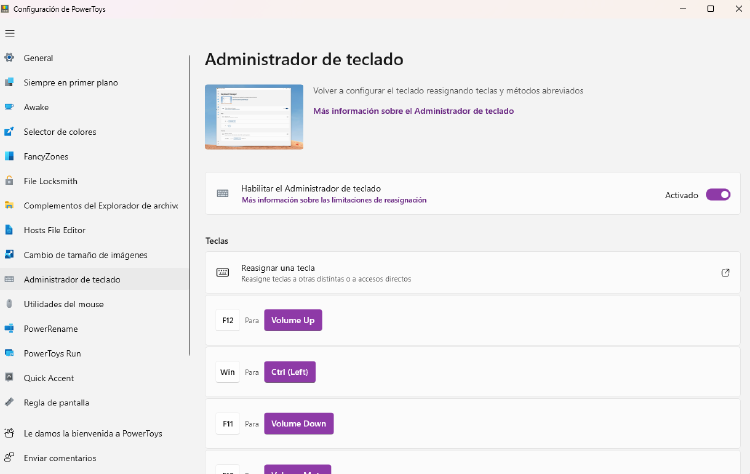Select the Awake coffee cup icon

pos(10,107)
